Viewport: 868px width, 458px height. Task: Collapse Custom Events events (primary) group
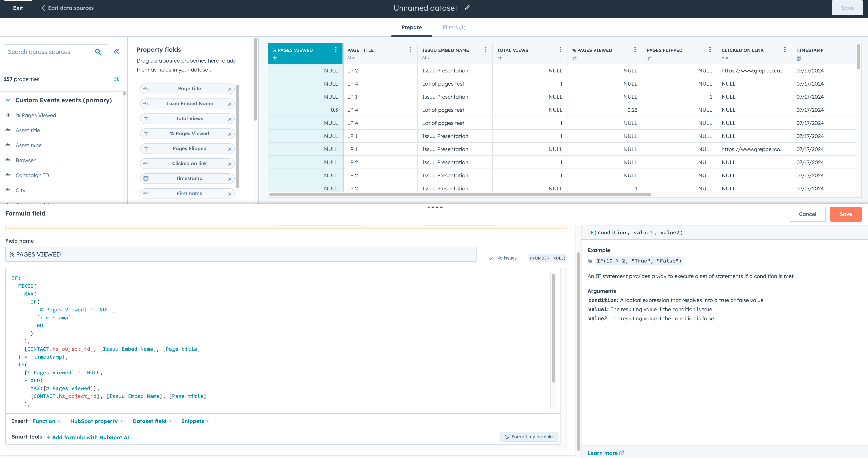click(8, 100)
